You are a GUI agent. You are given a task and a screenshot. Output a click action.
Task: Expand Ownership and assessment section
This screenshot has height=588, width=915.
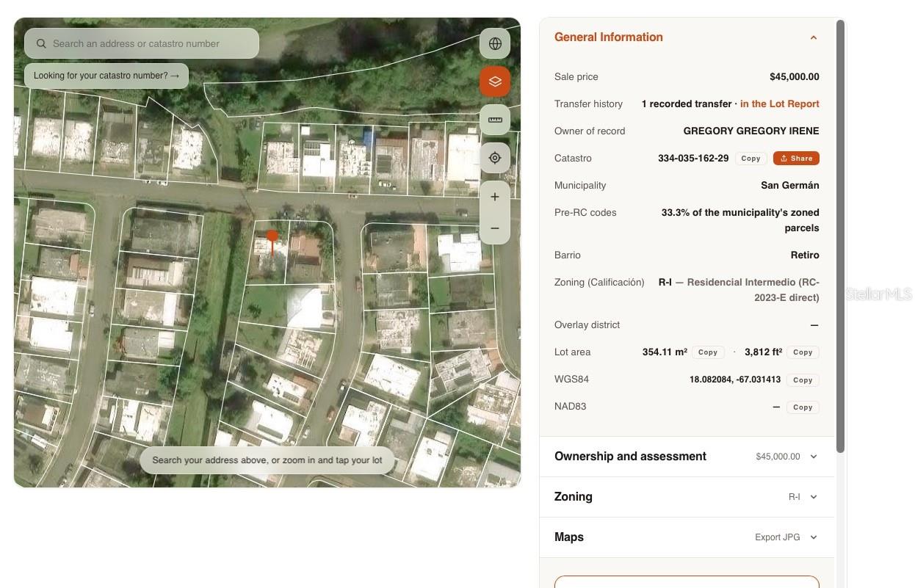coord(687,457)
